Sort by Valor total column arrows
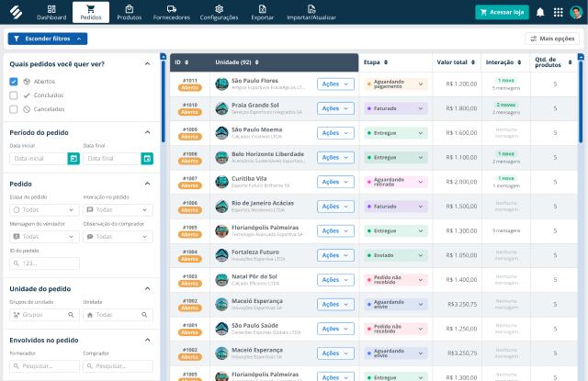Image resolution: width=588 pixels, height=381 pixels. (473, 62)
